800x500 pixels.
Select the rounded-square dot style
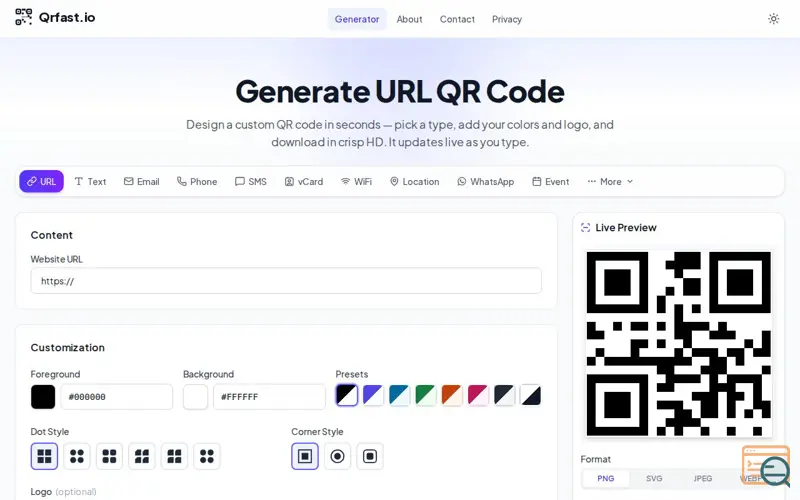109,456
